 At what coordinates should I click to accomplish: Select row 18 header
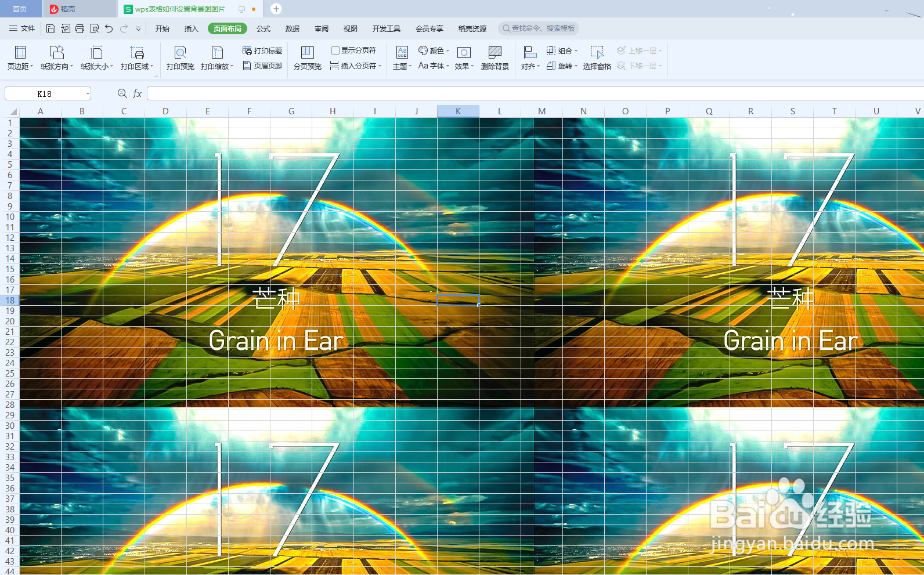point(10,300)
